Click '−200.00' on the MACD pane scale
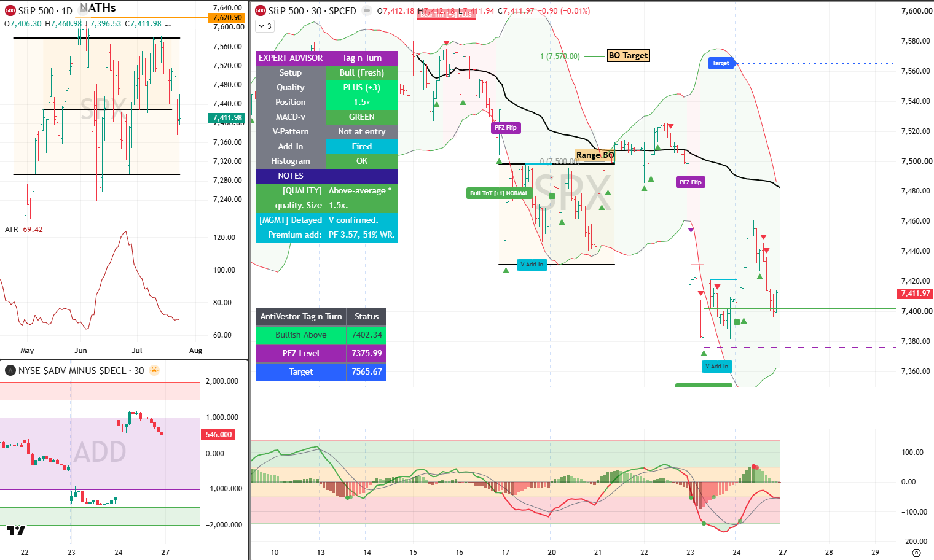 pyautogui.click(x=914, y=542)
